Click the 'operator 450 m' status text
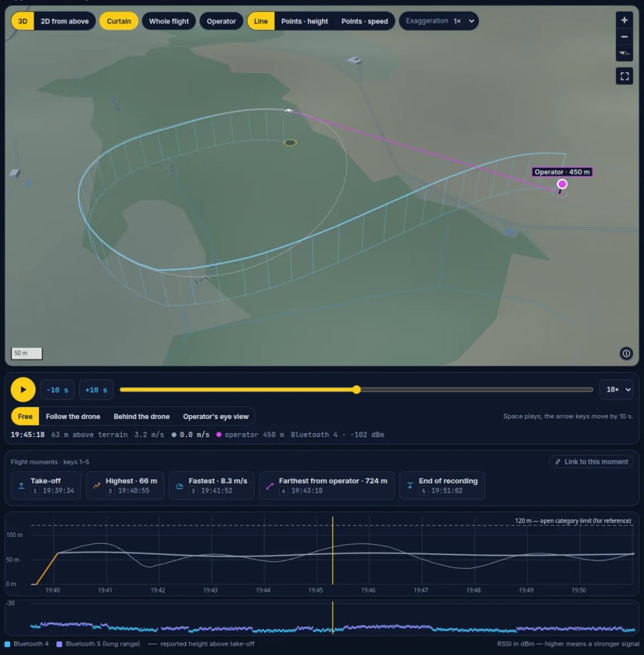The image size is (644, 655). 254,434
